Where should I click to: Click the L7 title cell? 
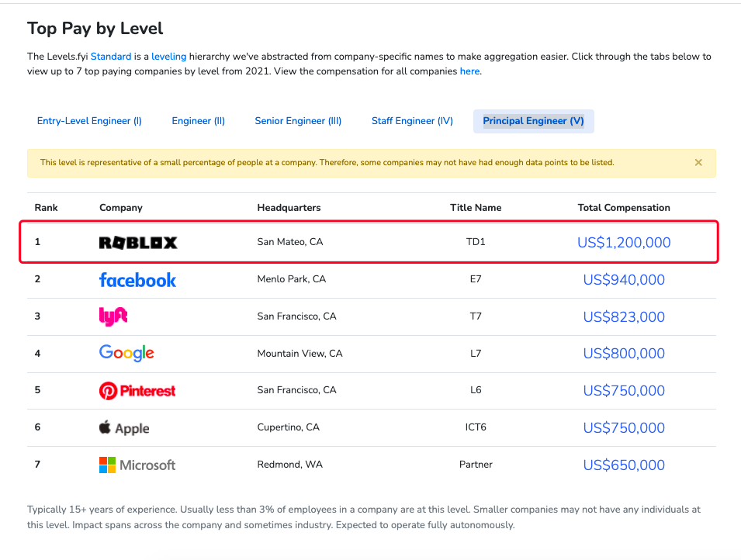click(476, 354)
